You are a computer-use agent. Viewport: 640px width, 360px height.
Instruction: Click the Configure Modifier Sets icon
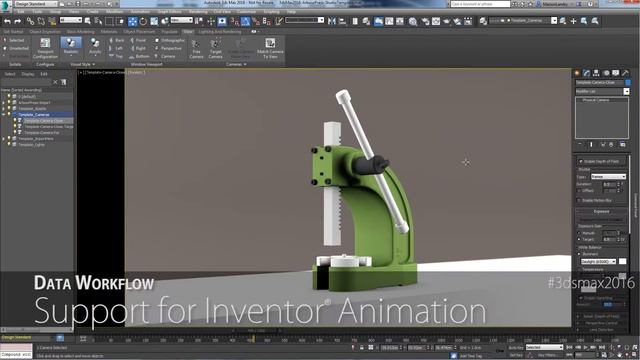[622, 144]
